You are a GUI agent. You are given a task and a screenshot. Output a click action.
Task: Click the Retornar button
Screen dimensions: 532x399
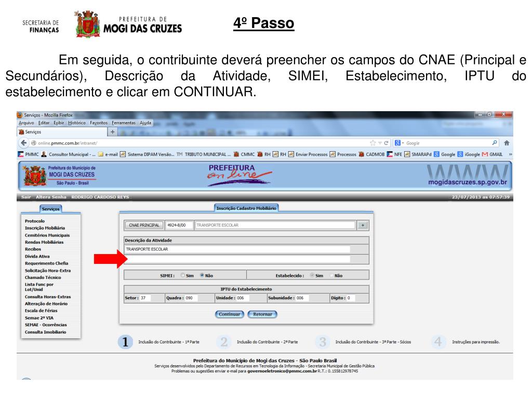(x=262, y=314)
